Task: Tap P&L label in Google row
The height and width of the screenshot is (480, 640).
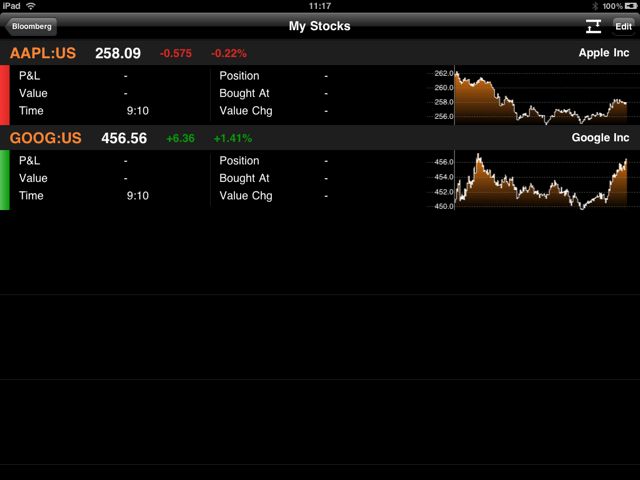Action: click(29, 161)
